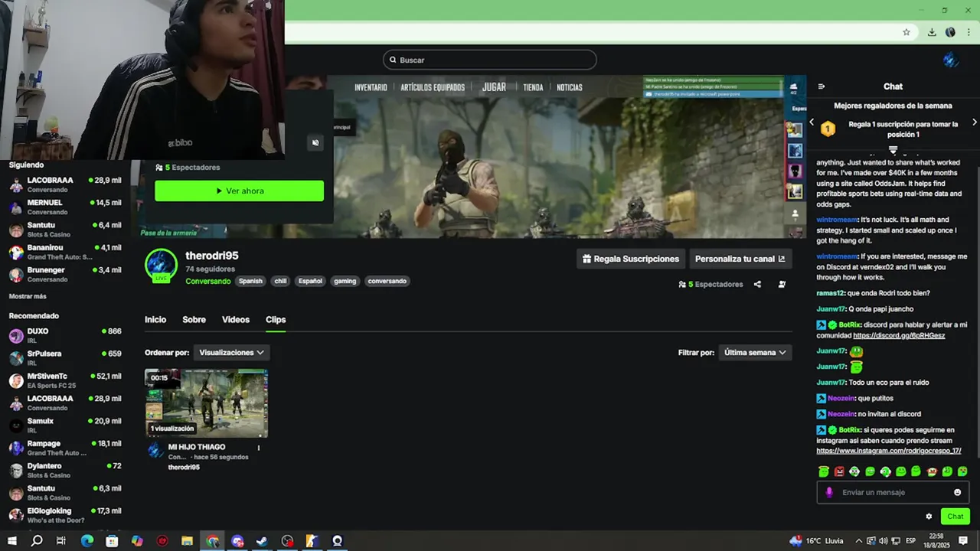Open chat settings gear icon
The width and height of the screenshot is (980, 551).
point(929,517)
